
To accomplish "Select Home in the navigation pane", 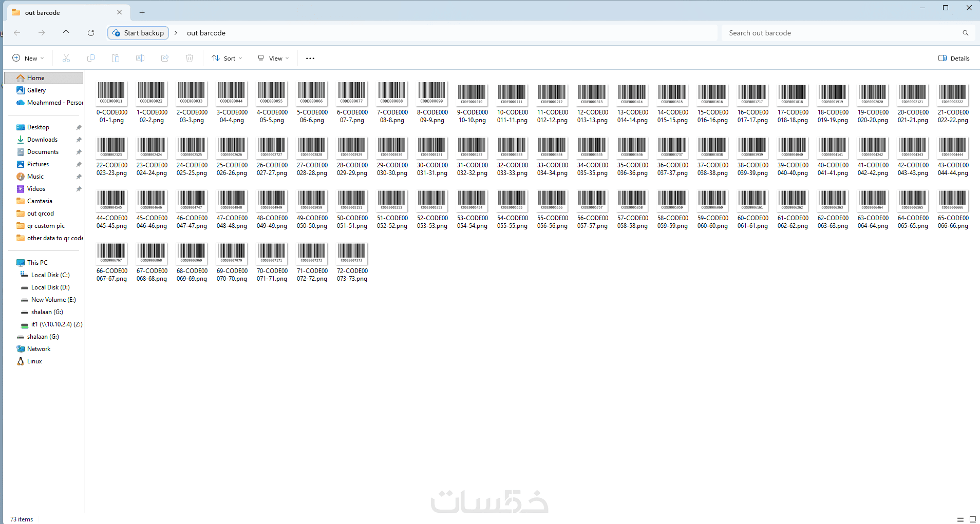I will pos(44,78).
